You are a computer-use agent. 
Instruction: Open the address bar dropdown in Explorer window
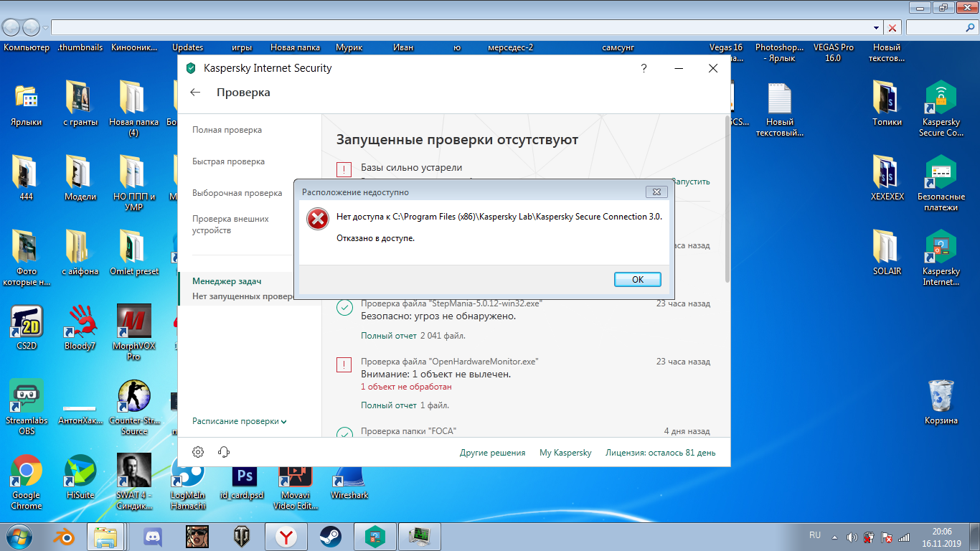tap(877, 28)
